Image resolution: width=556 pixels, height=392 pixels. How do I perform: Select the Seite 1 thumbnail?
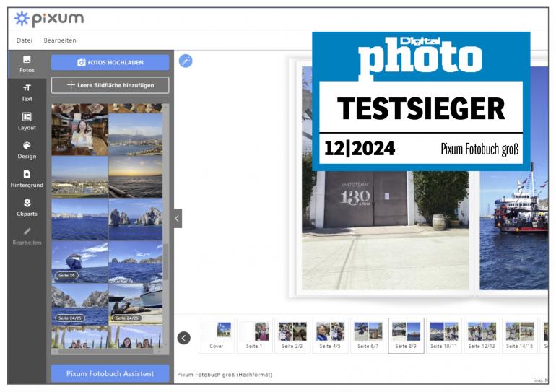(x=254, y=335)
